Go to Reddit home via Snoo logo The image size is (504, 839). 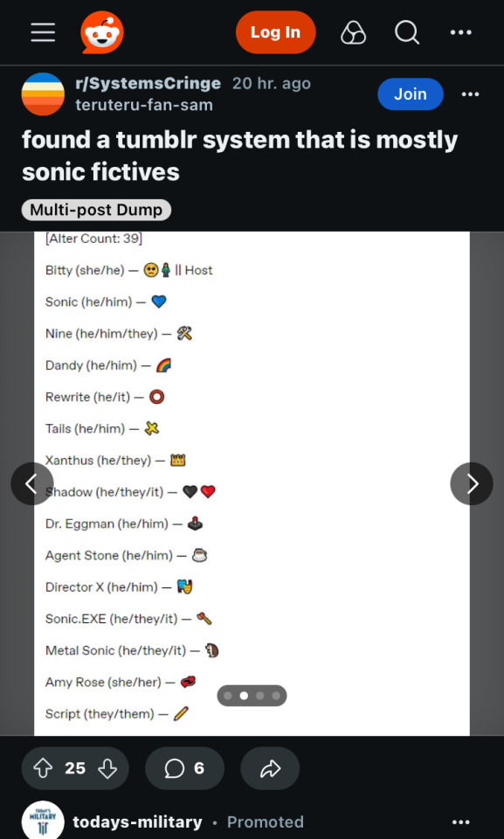[x=102, y=32]
